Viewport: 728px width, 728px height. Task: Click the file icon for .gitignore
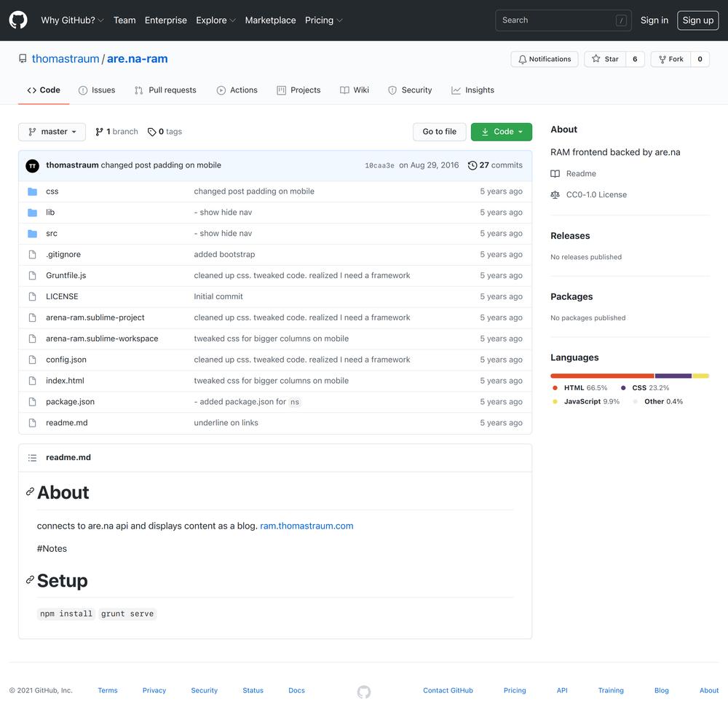click(32, 254)
